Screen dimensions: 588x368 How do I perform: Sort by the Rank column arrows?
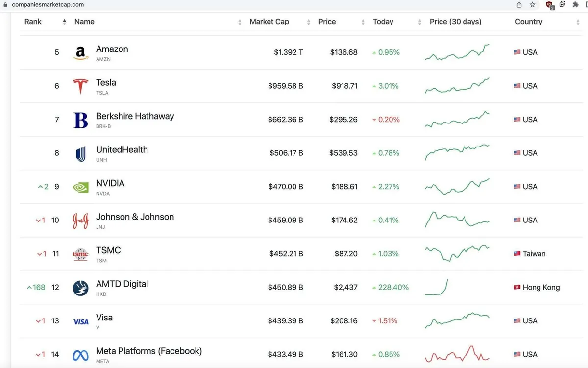(x=64, y=22)
